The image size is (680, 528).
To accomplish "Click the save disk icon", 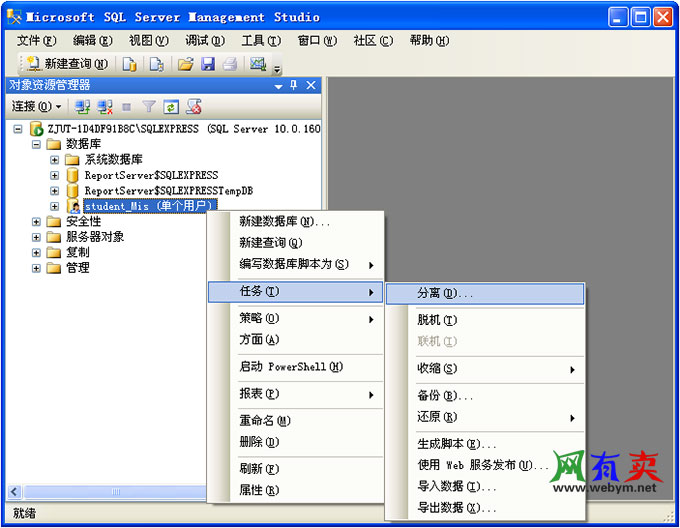I will click(208, 64).
